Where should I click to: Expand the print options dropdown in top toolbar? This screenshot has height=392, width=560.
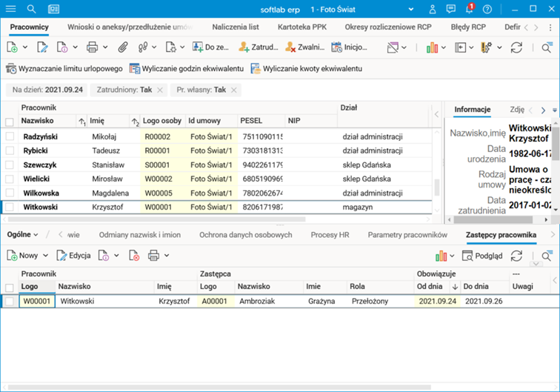(x=104, y=47)
